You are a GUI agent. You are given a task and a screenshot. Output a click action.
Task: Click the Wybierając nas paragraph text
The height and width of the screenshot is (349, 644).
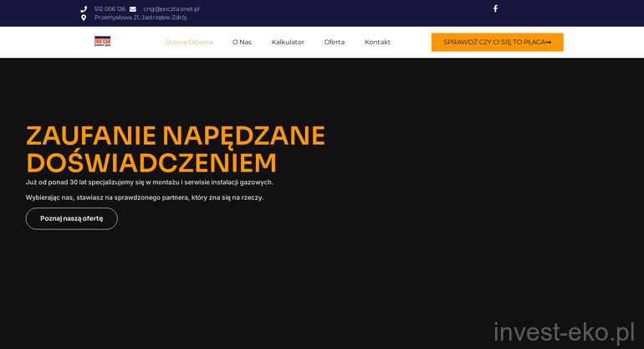coord(144,198)
